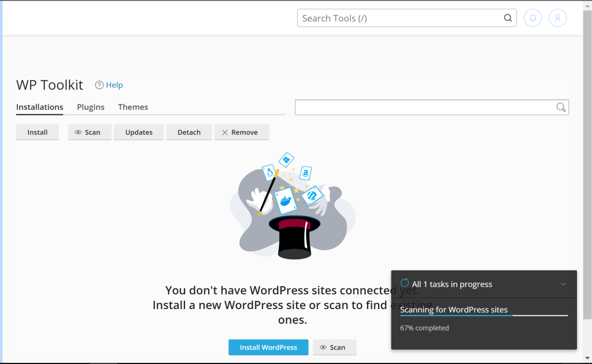Click the scrollbar down arrow
Viewport: 592px width, 364px height.
(x=587, y=358)
